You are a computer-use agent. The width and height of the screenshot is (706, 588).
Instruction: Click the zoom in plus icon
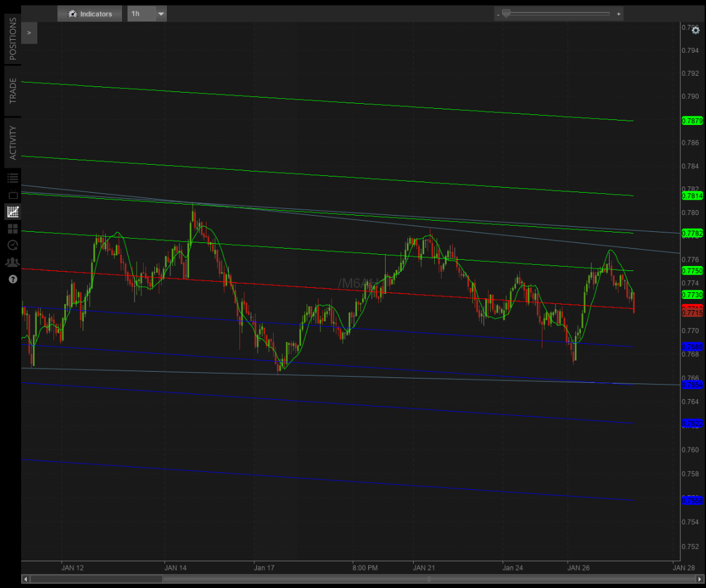click(x=619, y=14)
